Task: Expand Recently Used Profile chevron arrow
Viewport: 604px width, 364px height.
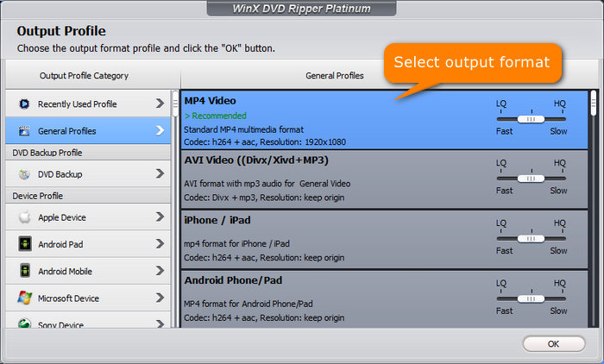Action: (160, 104)
